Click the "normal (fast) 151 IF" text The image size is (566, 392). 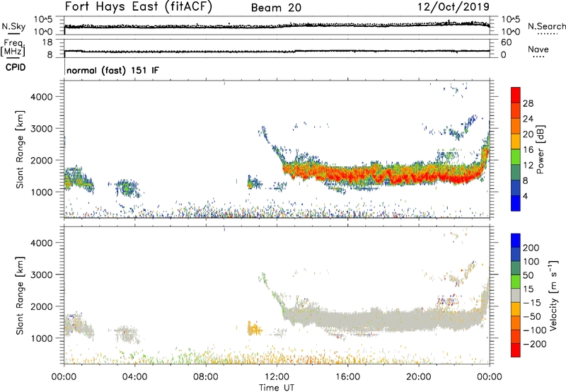tap(112, 70)
